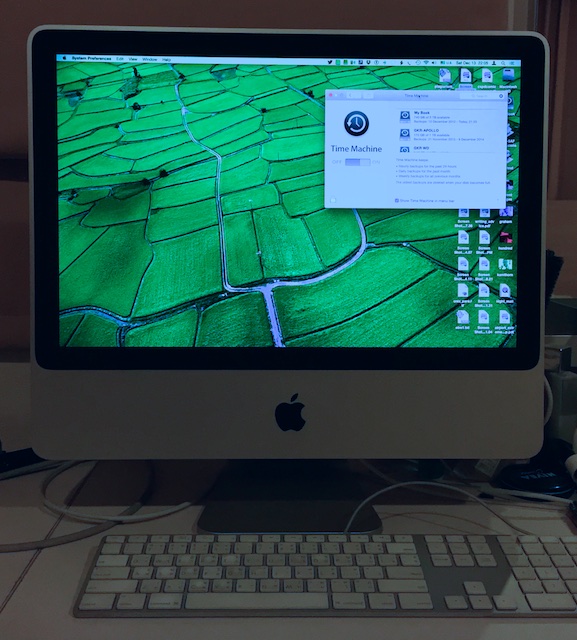Open the Edit menu
The image size is (577, 640).
pos(120,59)
